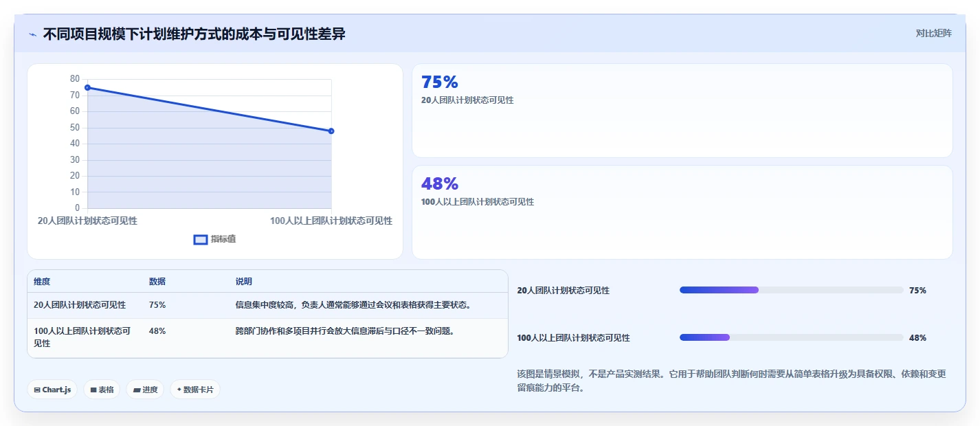The height and width of the screenshot is (426, 980).
Task: Click the 维度 column header
Action: tap(42, 282)
